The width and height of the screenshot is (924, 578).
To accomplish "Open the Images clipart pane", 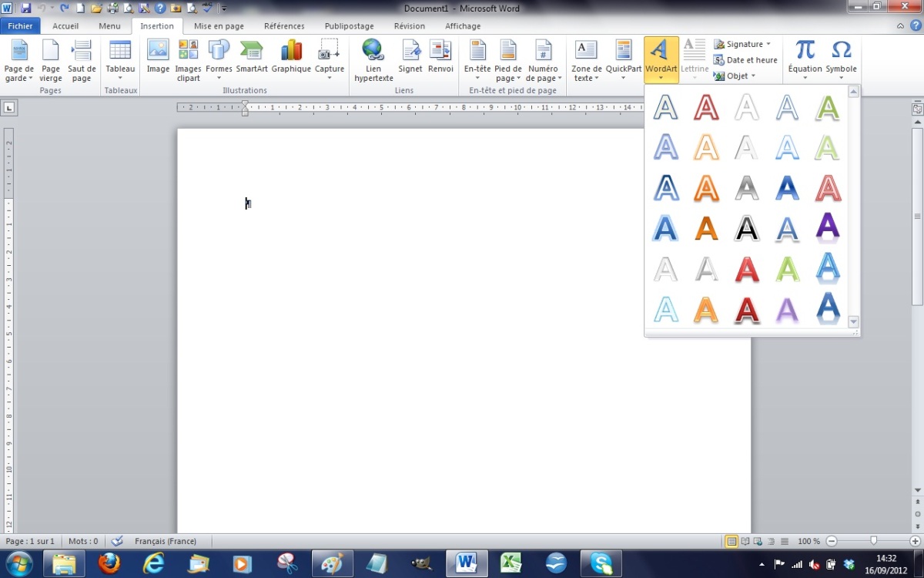I will [x=188, y=61].
